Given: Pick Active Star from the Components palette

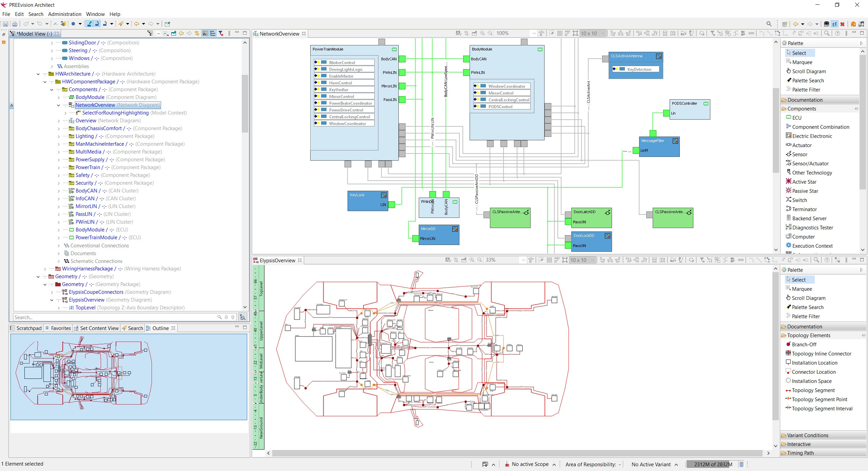Looking at the screenshot, I should tap(802, 182).
